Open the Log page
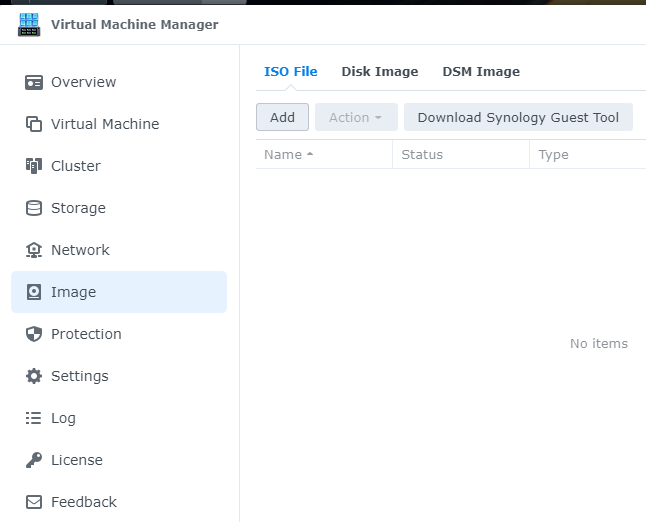This screenshot has width=646, height=522. pos(119,418)
